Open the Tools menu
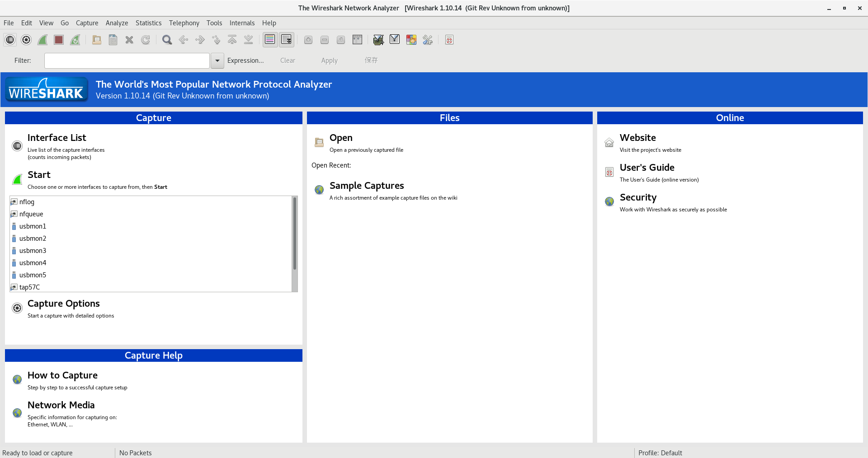Screen dimensions: 868x458 click(x=214, y=23)
